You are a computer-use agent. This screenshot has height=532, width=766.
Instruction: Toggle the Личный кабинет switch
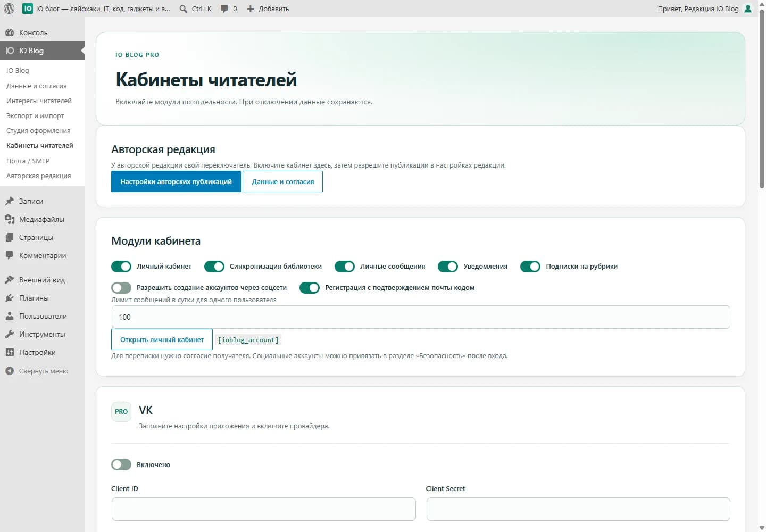click(121, 267)
